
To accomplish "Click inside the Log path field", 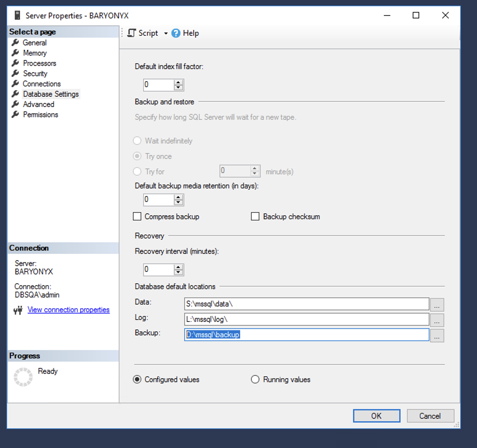I will [x=305, y=319].
